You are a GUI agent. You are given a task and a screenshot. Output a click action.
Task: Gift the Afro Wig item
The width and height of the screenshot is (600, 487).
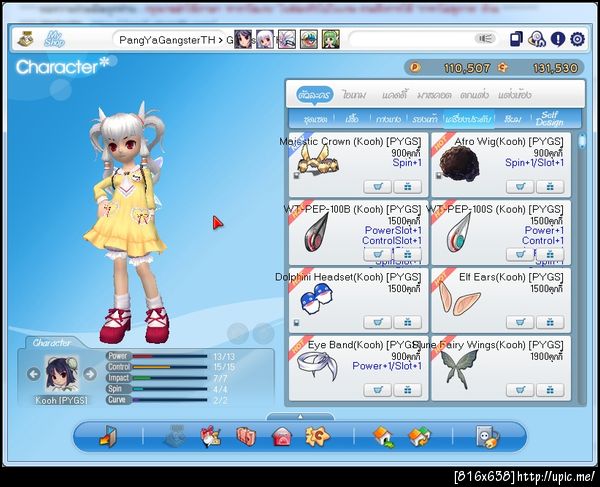point(550,187)
